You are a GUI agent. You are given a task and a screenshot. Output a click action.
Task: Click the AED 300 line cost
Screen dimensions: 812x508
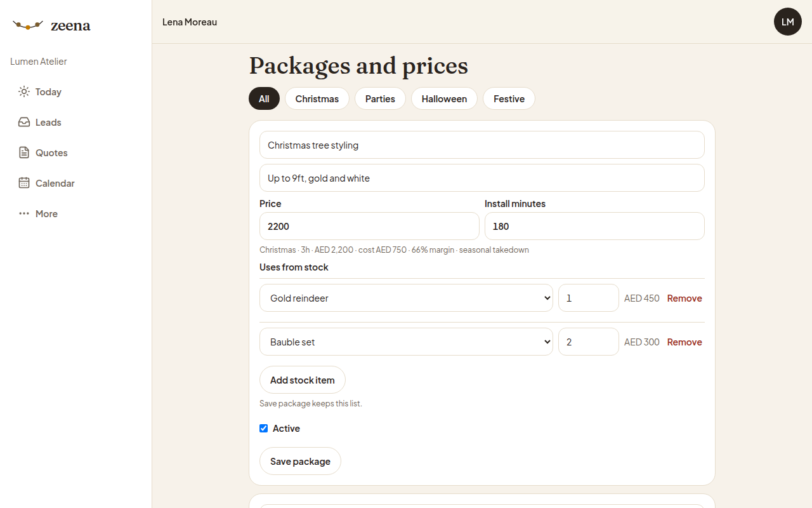tap(642, 342)
